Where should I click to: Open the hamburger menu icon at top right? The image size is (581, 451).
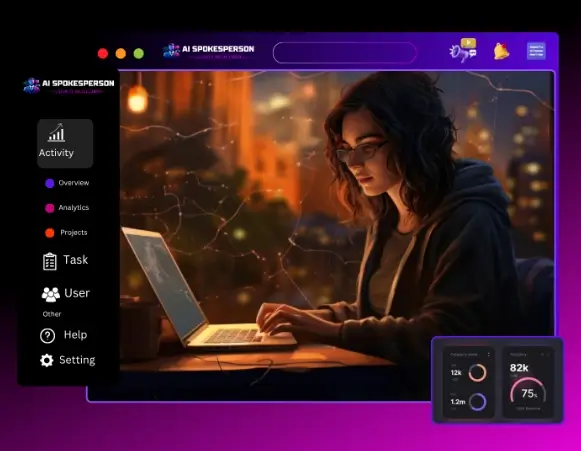click(536, 51)
